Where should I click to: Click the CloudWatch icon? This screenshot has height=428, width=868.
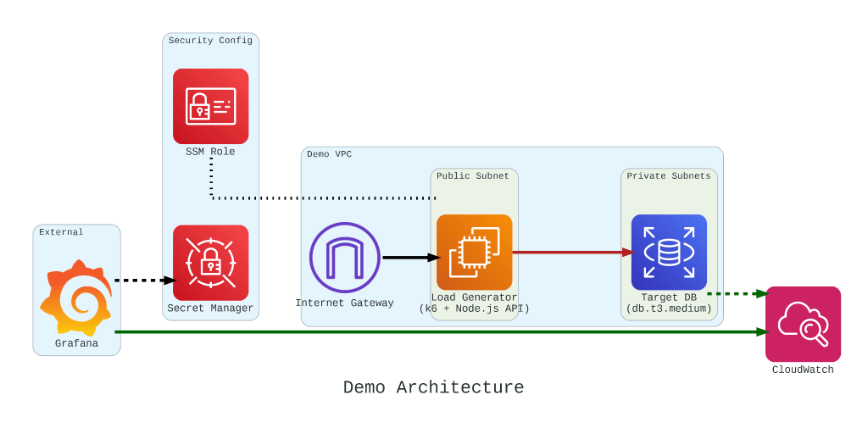click(803, 324)
